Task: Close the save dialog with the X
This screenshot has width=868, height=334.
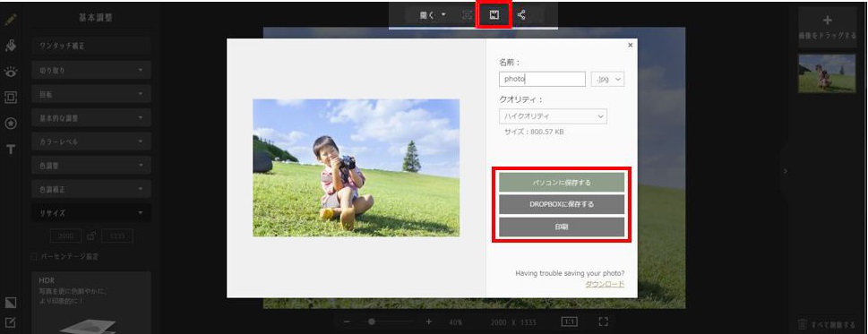Action: 630,46
